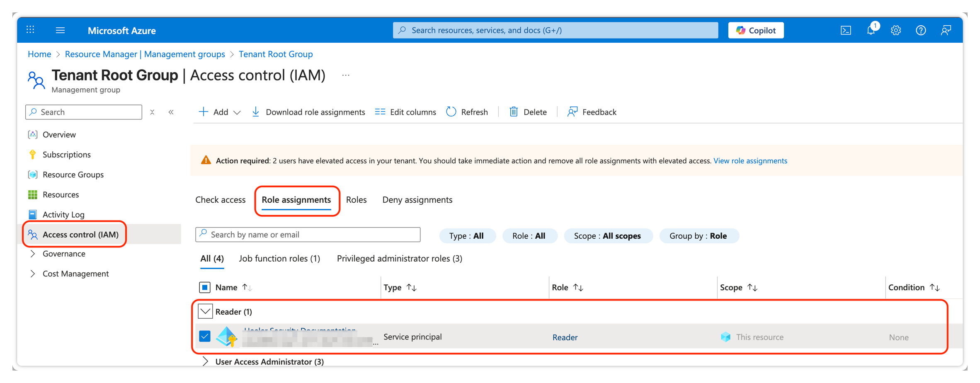The height and width of the screenshot is (383, 980).
Task: Click the Delete trash toolbar button
Action: pos(528,112)
